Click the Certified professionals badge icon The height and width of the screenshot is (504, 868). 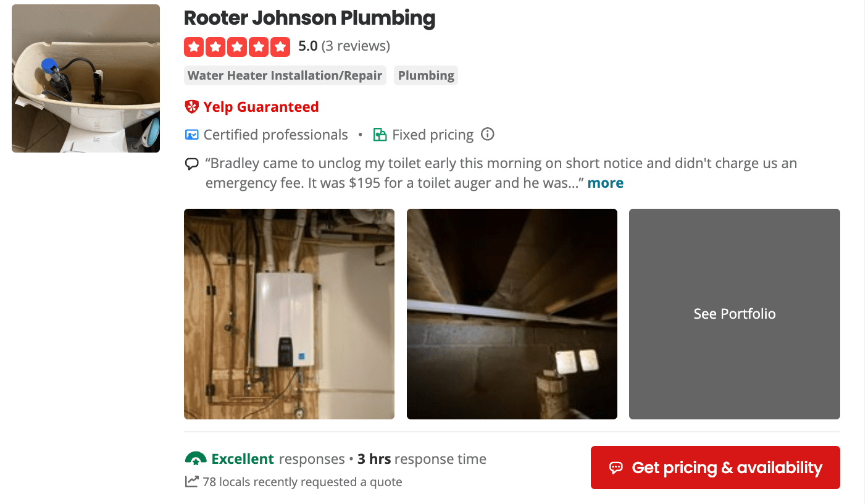pos(192,135)
